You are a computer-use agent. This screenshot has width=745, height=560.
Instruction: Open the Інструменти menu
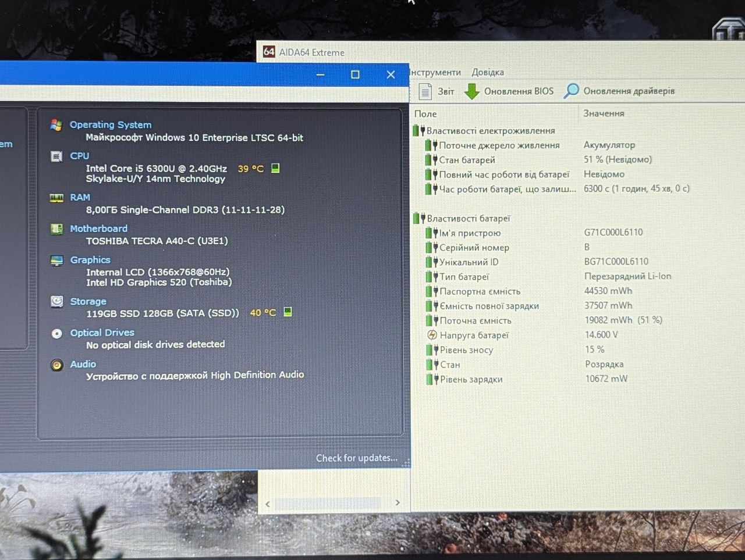point(435,72)
